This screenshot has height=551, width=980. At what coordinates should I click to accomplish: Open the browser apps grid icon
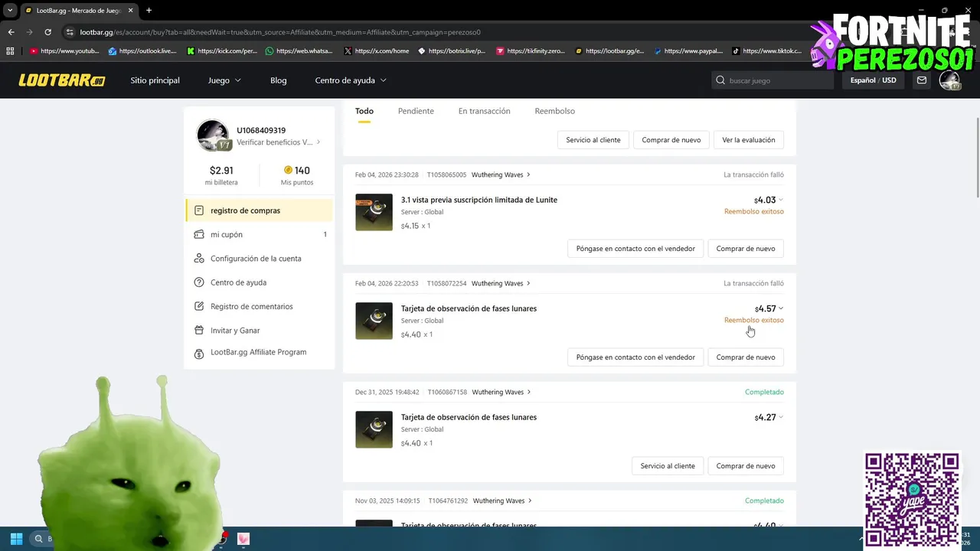pos(10,51)
